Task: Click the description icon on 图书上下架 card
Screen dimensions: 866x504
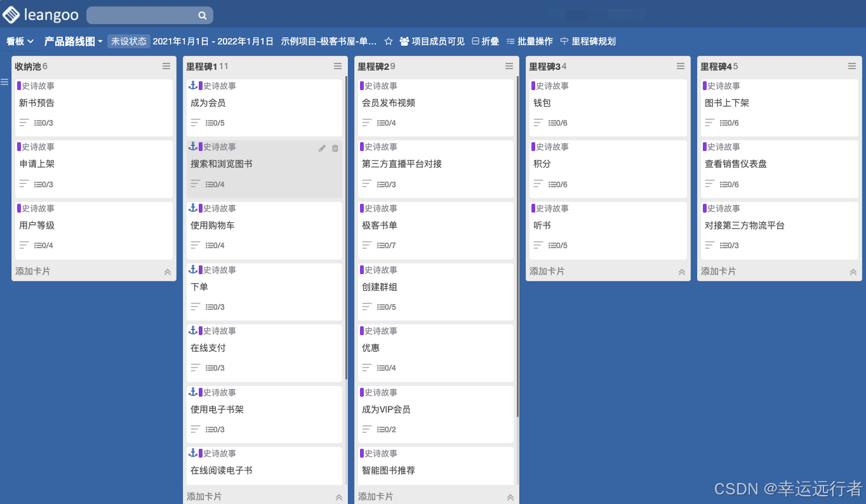Action: tap(710, 123)
